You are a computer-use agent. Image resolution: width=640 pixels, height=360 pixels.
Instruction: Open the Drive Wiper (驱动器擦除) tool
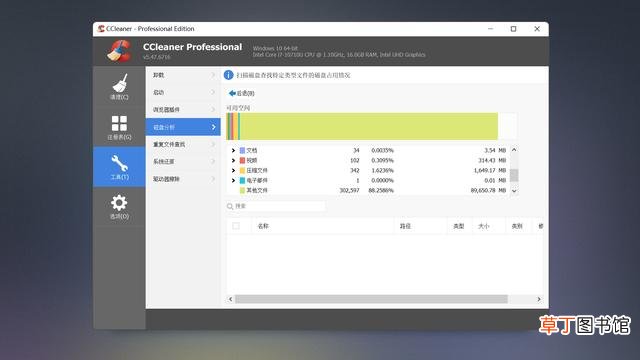pyautogui.click(x=183, y=179)
